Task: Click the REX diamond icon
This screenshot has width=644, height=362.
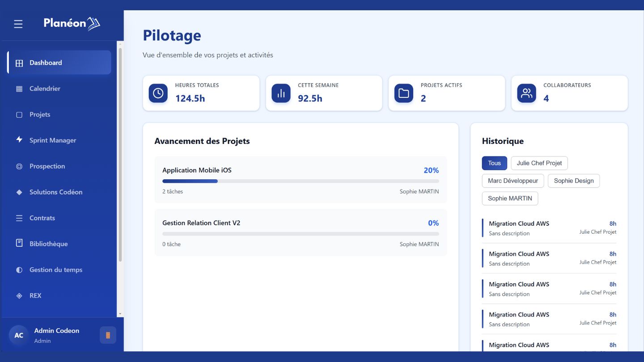Action: click(x=19, y=296)
